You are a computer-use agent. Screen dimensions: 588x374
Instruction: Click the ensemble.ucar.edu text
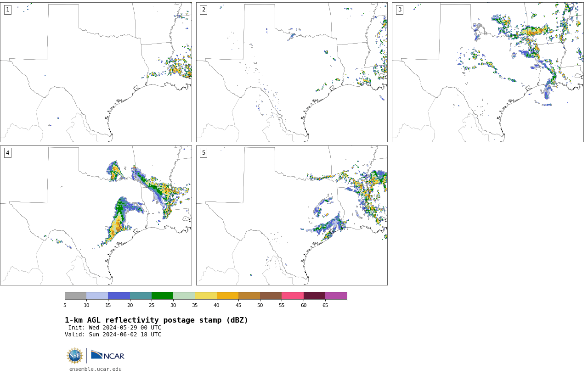(x=96, y=369)
